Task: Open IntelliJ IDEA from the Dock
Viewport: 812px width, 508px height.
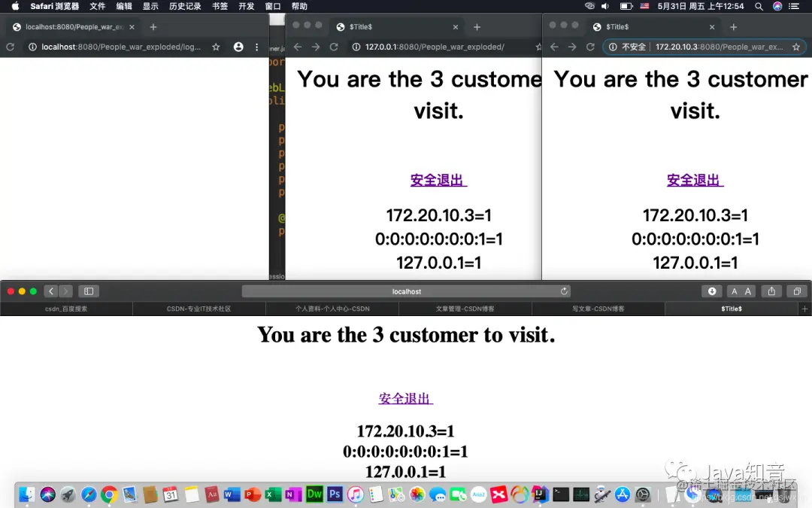Action: tap(540, 494)
